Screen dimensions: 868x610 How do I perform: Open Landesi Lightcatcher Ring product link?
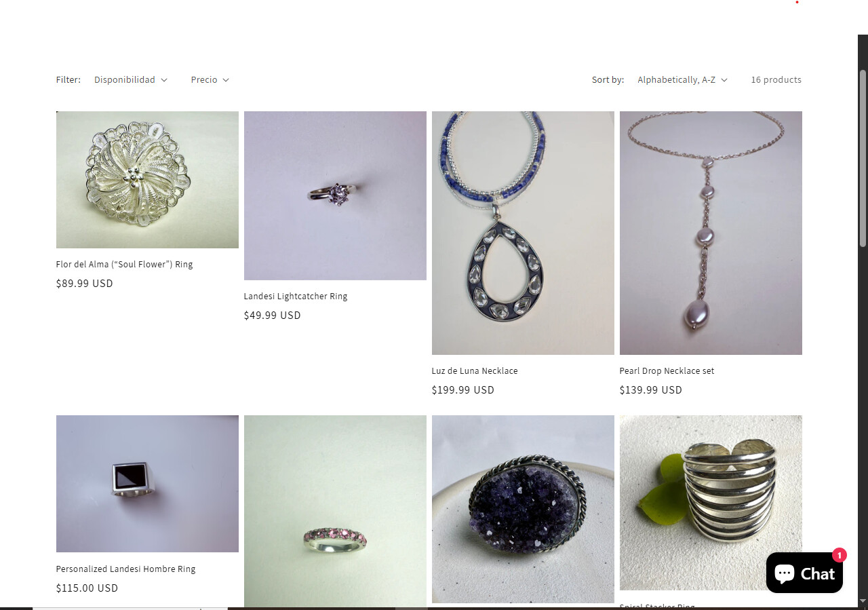tap(296, 296)
